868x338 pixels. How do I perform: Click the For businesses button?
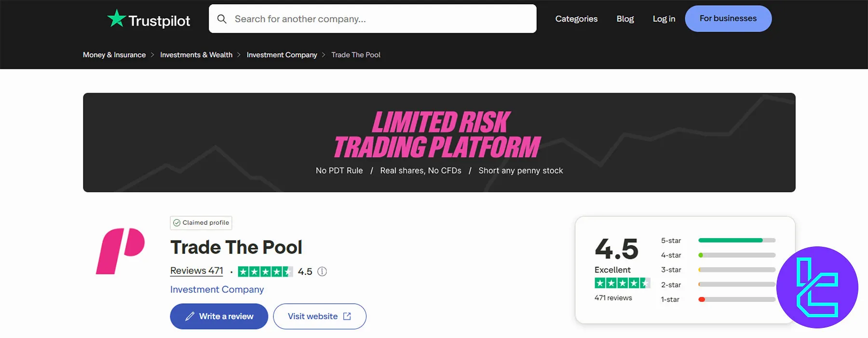[x=728, y=18]
